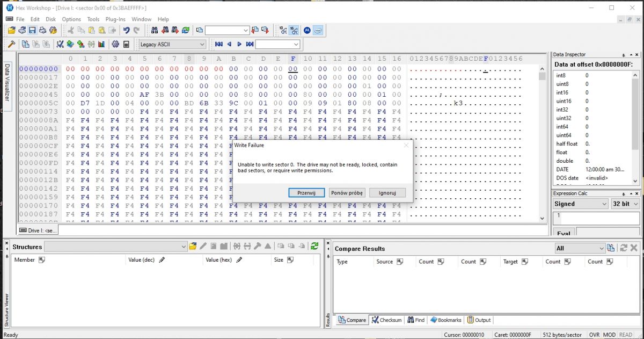Click the Ignoruj button
This screenshot has height=339, width=644.
tap(387, 192)
